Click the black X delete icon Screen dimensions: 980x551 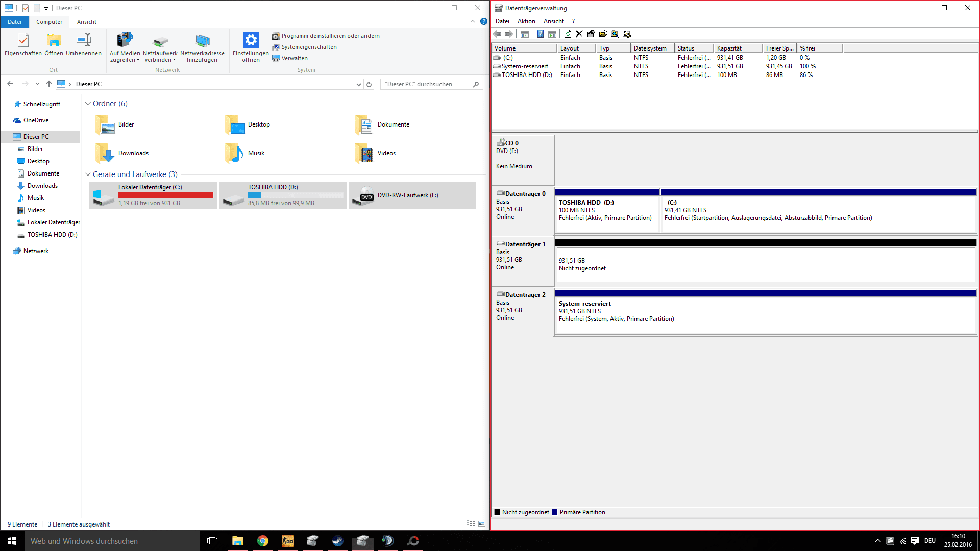pos(579,34)
